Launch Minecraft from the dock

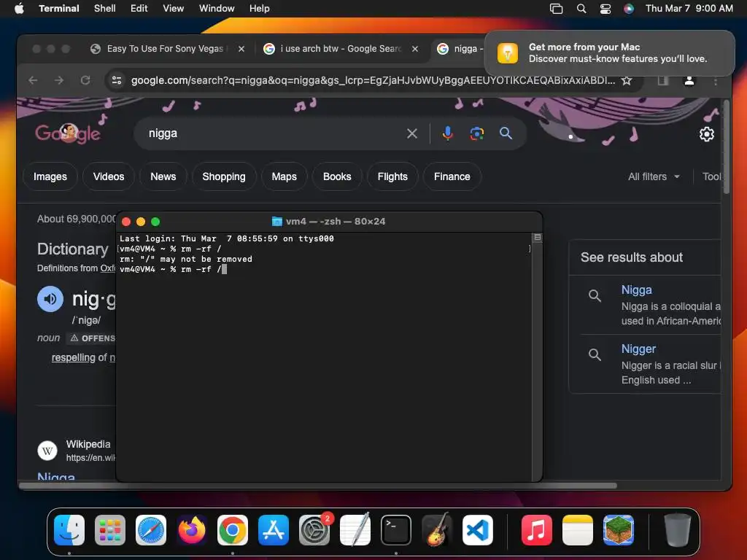click(619, 530)
